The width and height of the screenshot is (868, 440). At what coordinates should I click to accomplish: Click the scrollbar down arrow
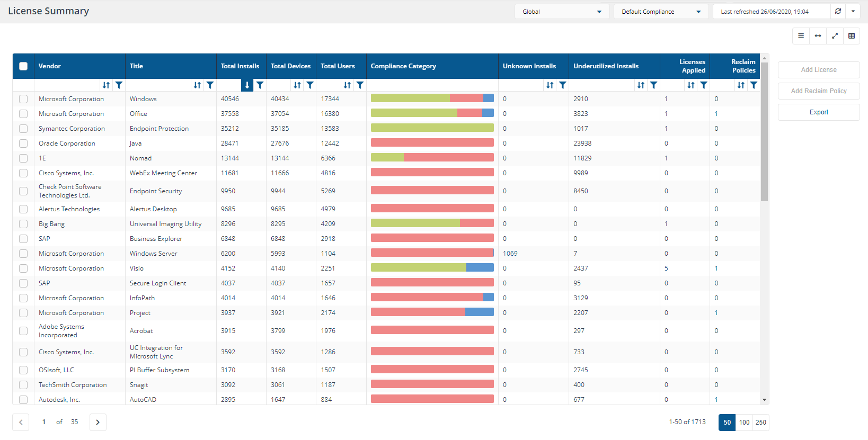764,400
